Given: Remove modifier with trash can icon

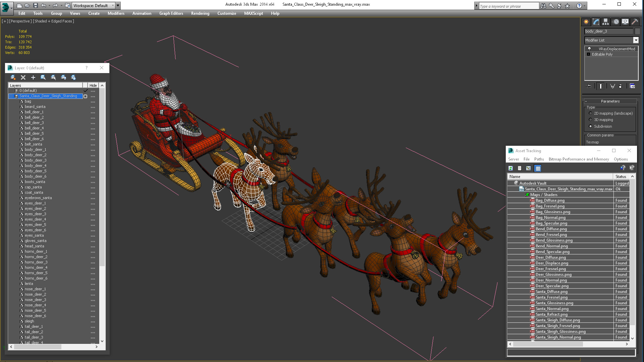Looking at the screenshot, I should (x=620, y=86).
